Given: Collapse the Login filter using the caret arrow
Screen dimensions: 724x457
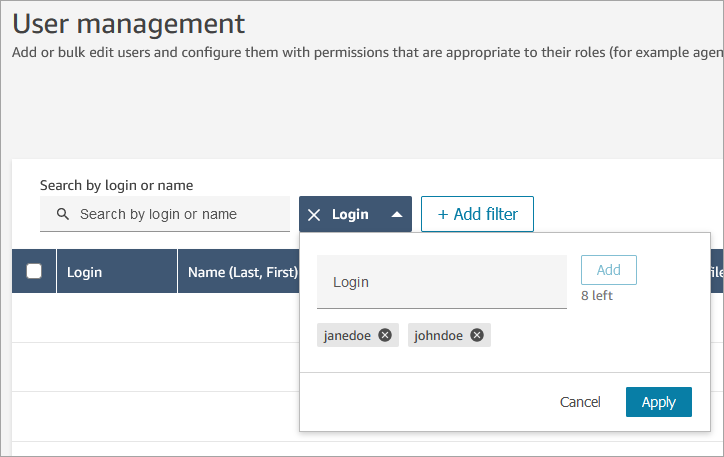Looking at the screenshot, I should pyautogui.click(x=397, y=214).
